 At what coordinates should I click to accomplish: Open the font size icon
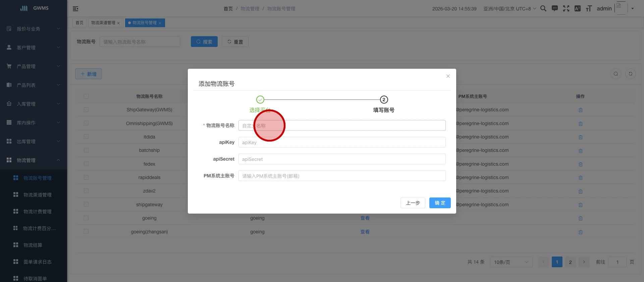tap(589, 8)
